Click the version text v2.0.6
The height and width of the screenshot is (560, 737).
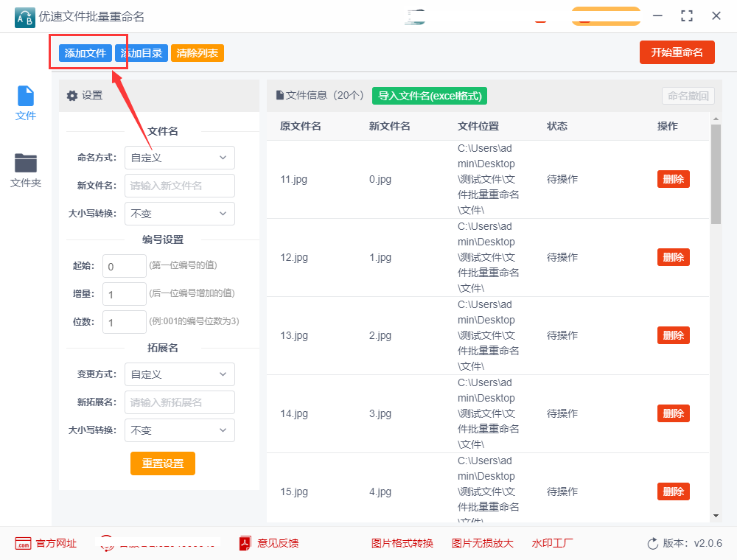click(x=708, y=544)
